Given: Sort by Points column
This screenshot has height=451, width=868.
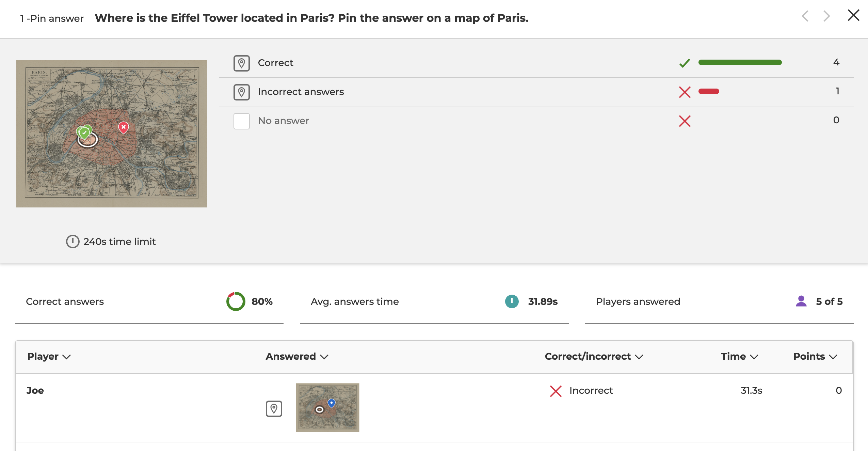Looking at the screenshot, I should tap(815, 356).
